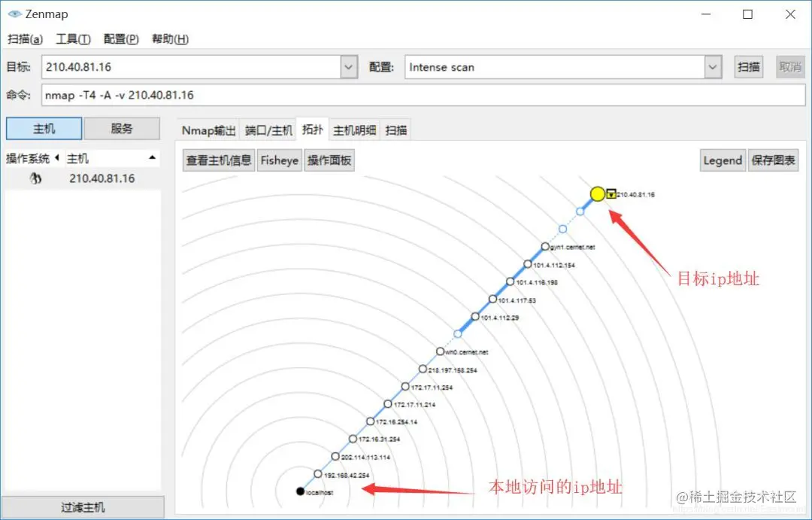Click the 保存图表 button

(773, 160)
